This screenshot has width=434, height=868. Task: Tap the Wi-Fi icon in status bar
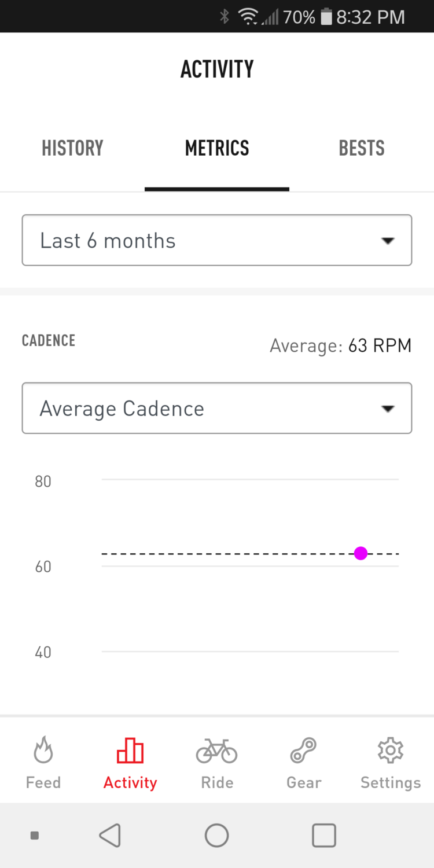click(x=248, y=17)
